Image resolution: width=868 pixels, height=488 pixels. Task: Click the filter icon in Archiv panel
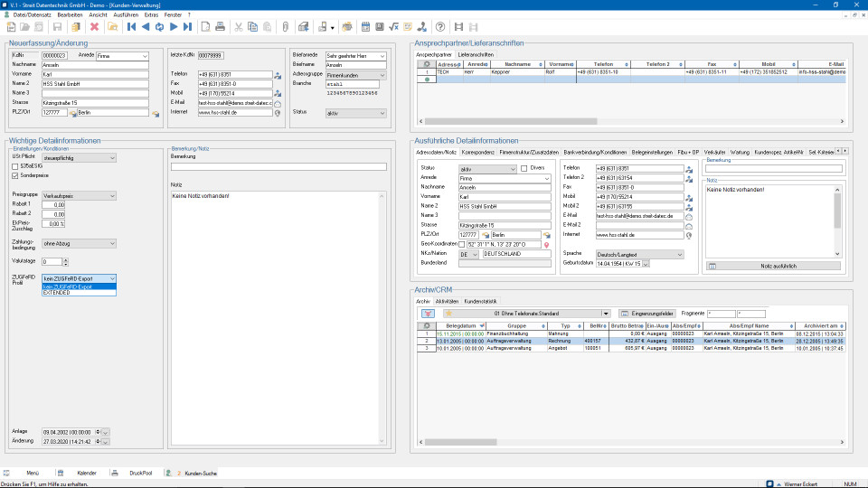coord(428,313)
